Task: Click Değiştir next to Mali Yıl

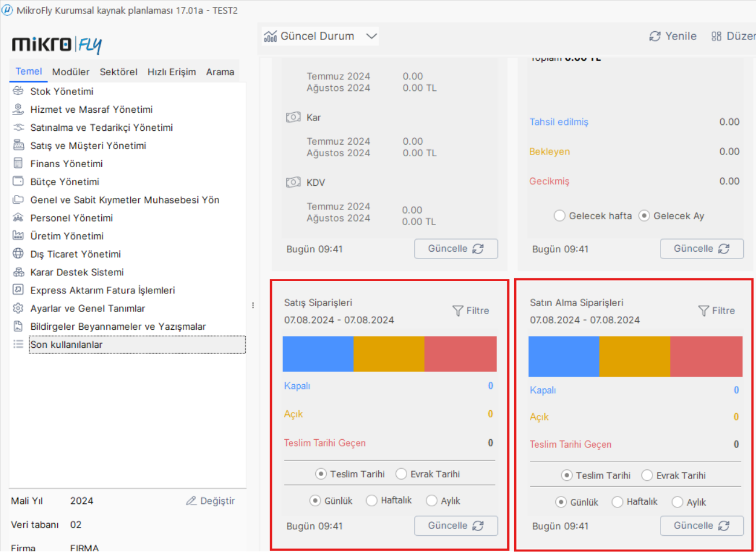Action: pos(211,501)
